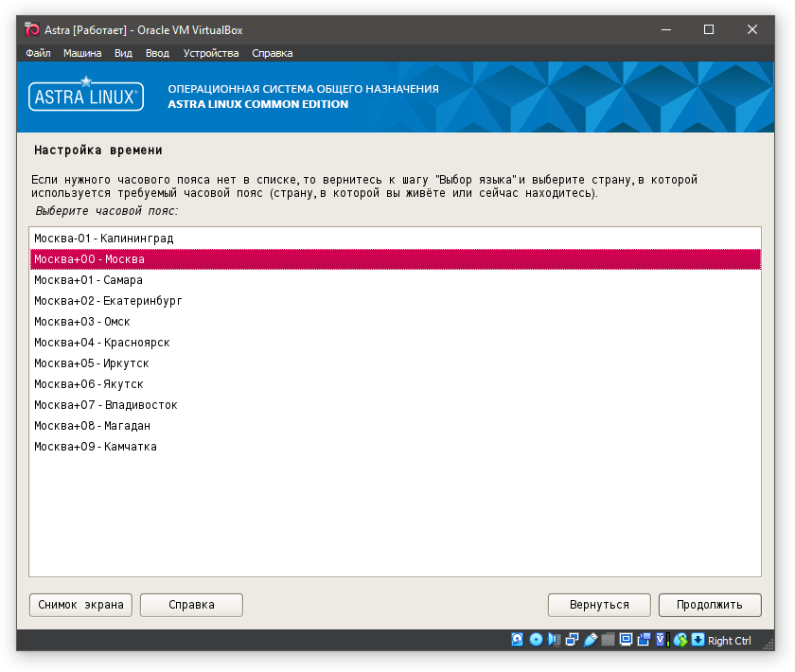Maximize the VirtualBox window
This screenshot has height=672, width=795.
(x=709, y=30)
